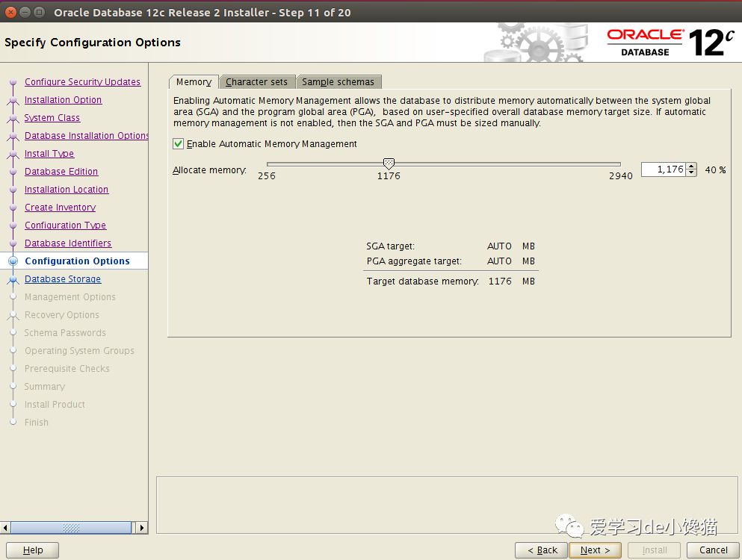Toggle Enable Automatic Memory Management checkbox

coord(179,144)
